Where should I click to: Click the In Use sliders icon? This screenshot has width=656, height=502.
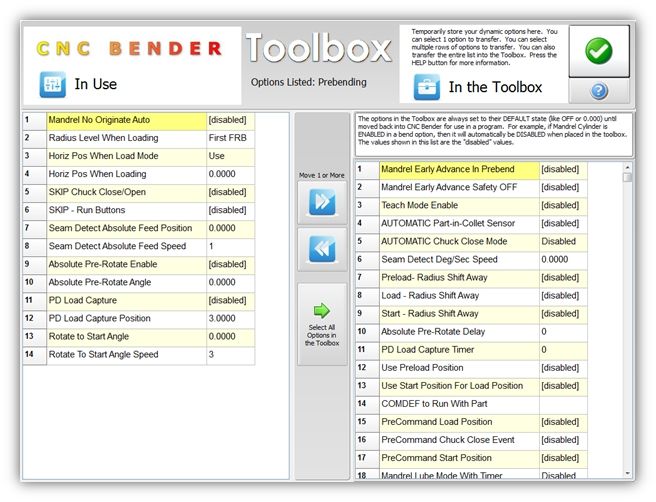pyautogui.click(x=52, y=84)
